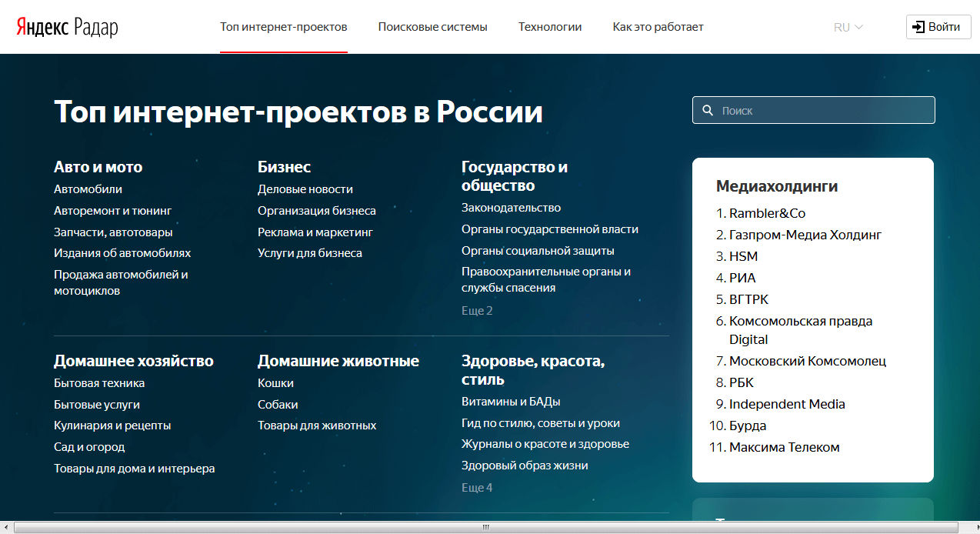
Task: Open Газпром-Медиа Холдинг entry
Action: pyautogui.click(x=805, y=235)
